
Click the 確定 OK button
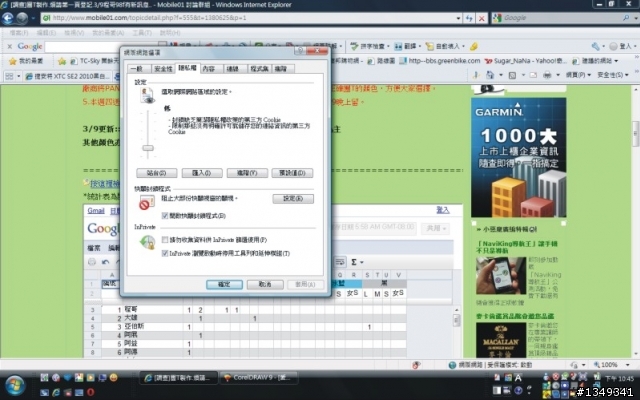point(224,284)
